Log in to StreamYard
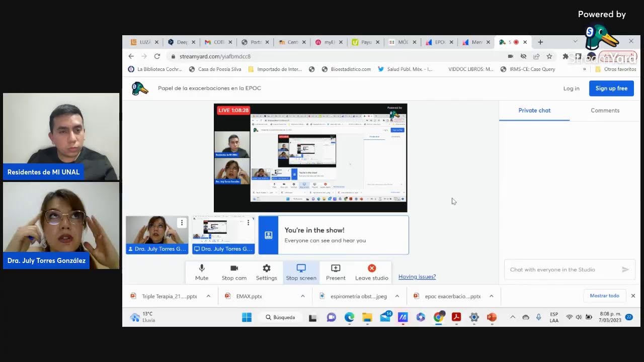This screenshot has width=644, height=362. click(571, 88)
